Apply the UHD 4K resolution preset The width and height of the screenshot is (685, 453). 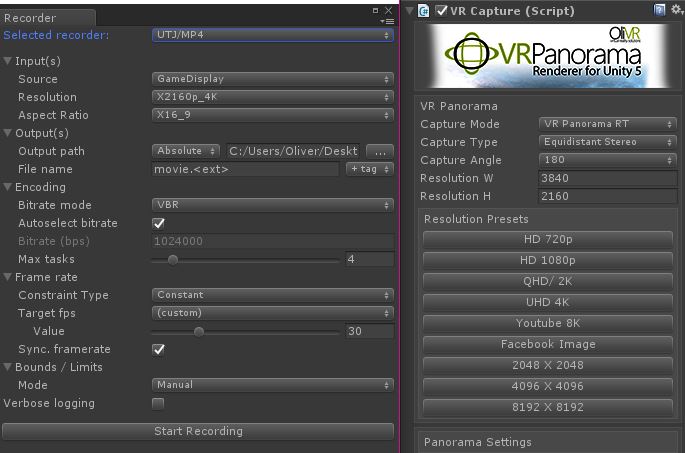[547, 301]
